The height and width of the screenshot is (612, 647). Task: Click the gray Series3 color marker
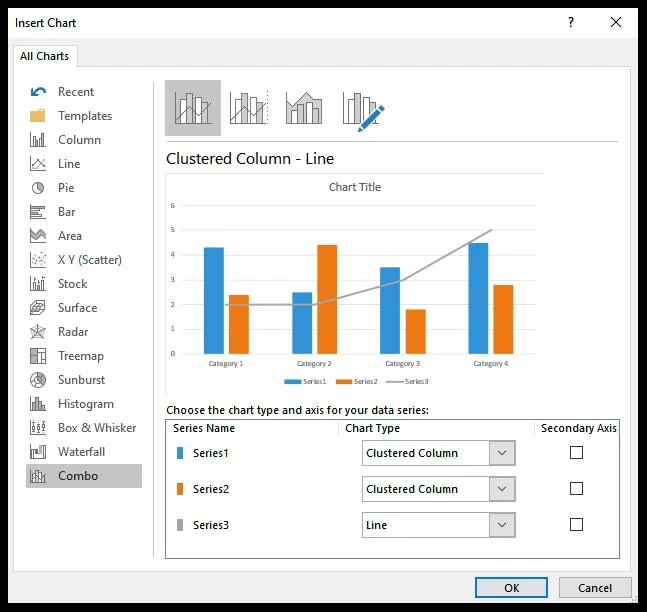[180, 525]
